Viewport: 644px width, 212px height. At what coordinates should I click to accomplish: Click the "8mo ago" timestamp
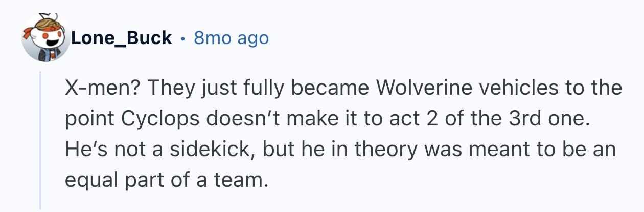[x=231, y=38]
